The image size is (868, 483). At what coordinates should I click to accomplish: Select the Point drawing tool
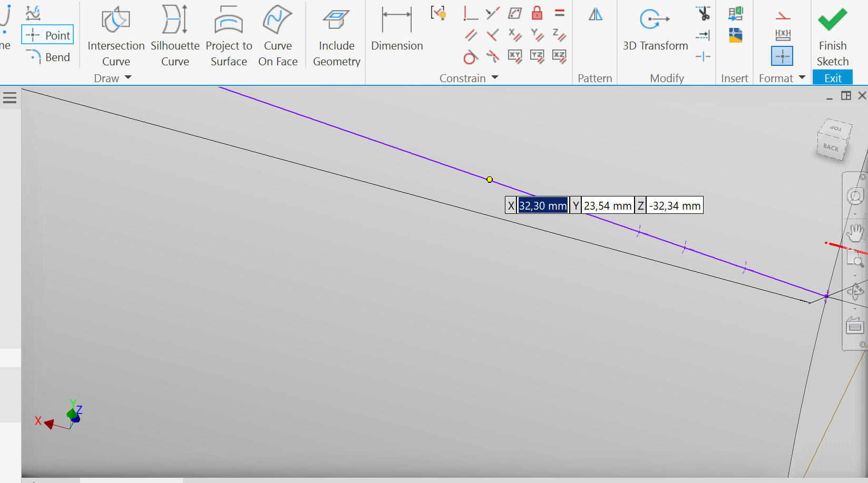[x=47, y=35]
